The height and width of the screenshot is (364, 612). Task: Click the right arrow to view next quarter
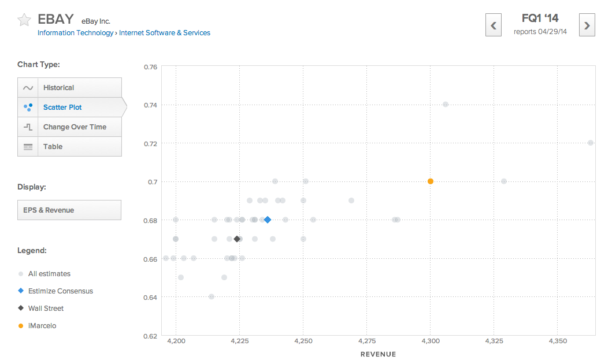(x=587, y=25)
